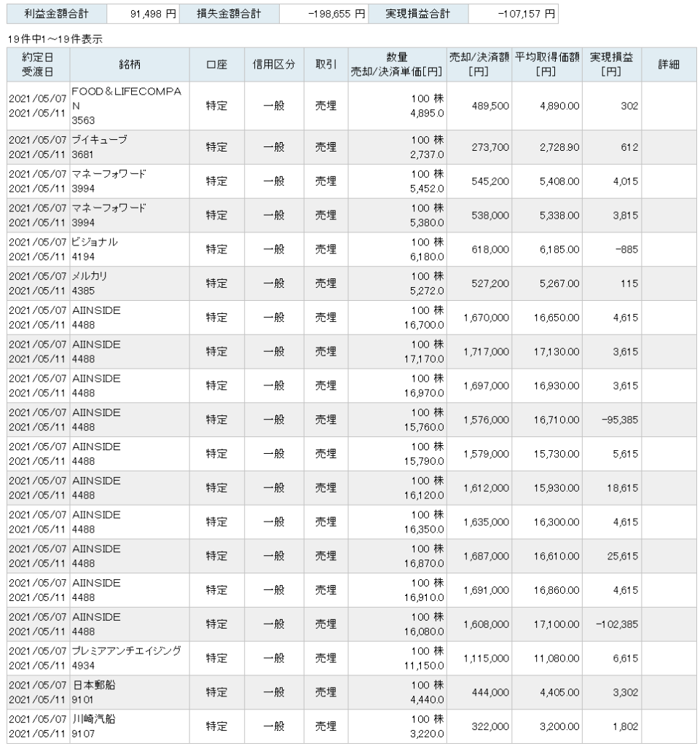This screenshot has width=700, height=746.
Task: Click the 損失金額合計 label
Action: pyautogui.click(x=229, y=15)
